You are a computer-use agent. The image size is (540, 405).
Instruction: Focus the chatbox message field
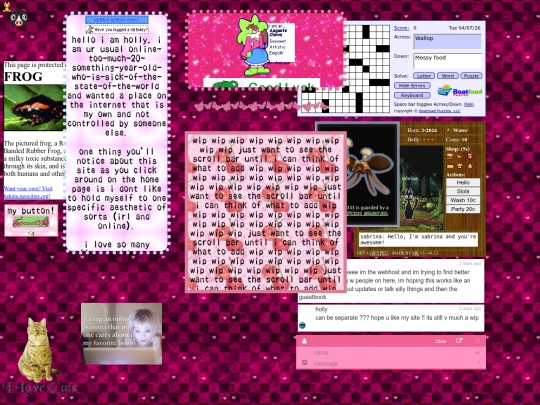click(x=393, y=363)
